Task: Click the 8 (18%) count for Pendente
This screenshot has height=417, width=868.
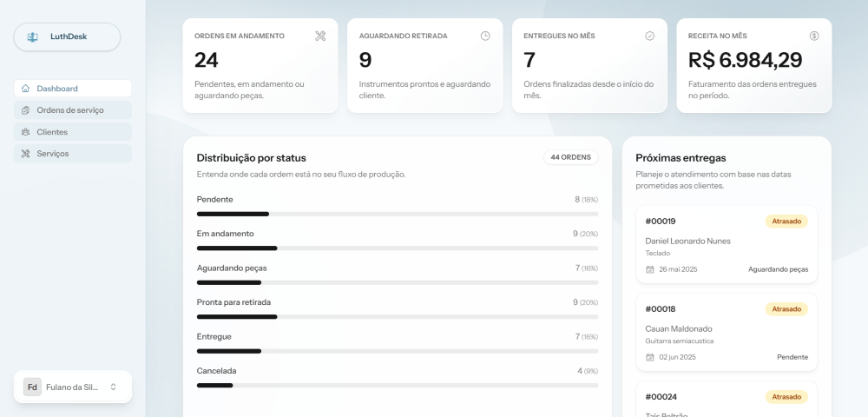Action: tap(586, 199)
